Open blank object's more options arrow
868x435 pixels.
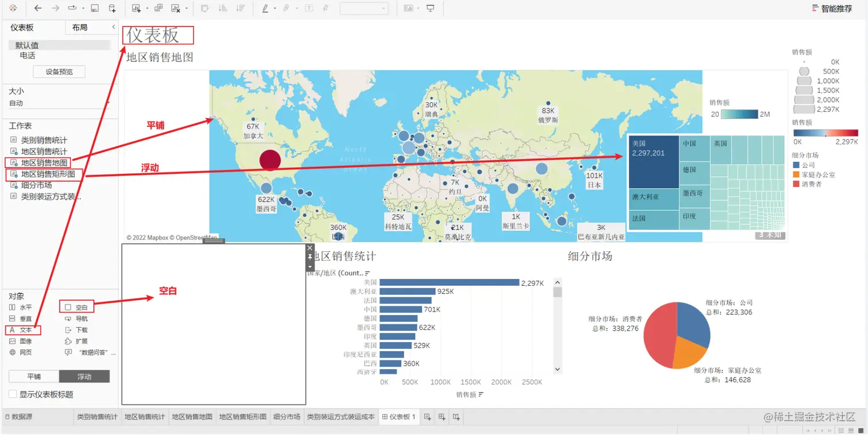click(x=310, y=266)
